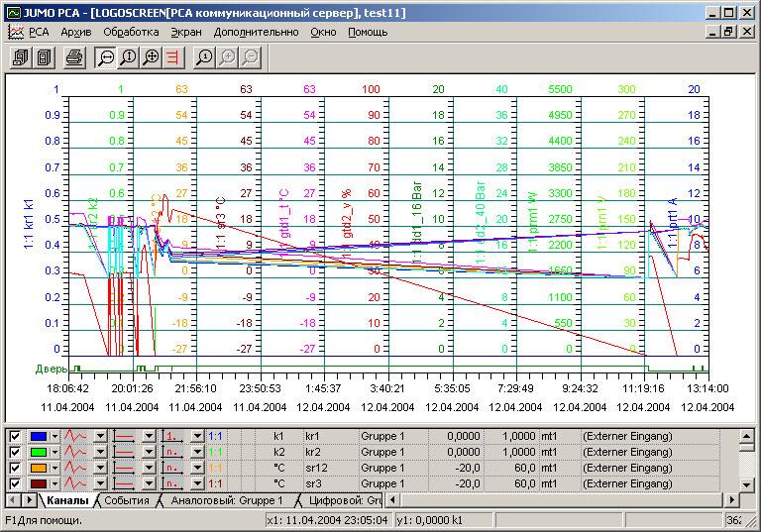Click the axis scale icon in kr2 row

(172, 452)
